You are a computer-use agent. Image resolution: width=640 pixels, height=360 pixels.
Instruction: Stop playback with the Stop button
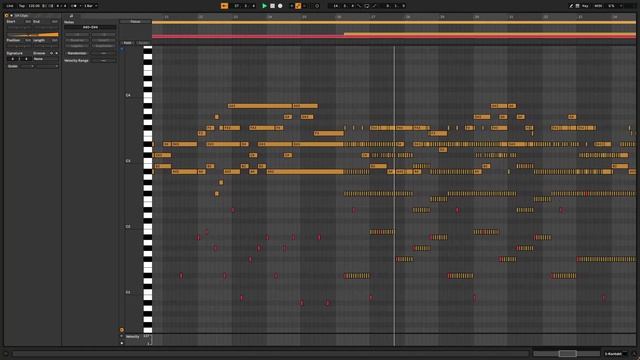tap(272, 6)
